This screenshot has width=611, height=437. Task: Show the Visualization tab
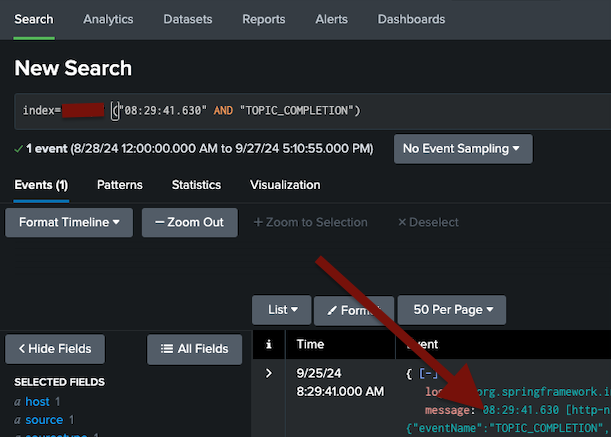285,185
